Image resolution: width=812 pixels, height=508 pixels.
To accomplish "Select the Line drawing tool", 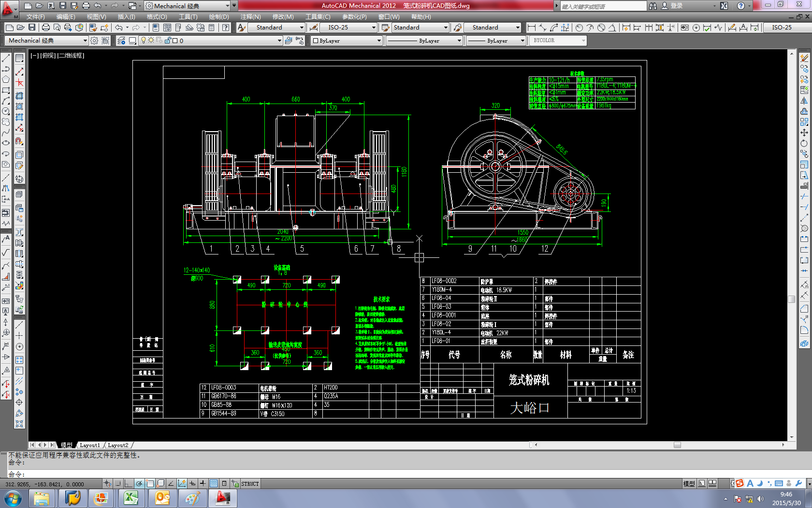I will pyautogui.click(x=6, y=58).
